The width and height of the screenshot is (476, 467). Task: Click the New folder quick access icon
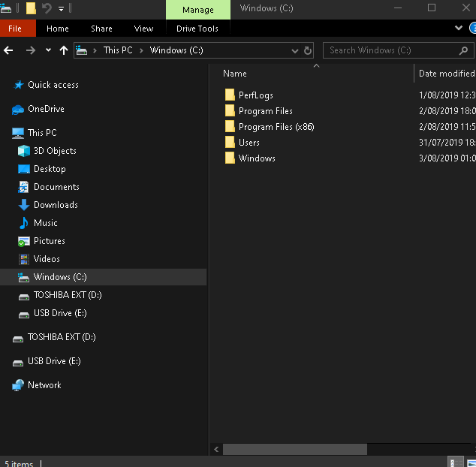(31, 8)
